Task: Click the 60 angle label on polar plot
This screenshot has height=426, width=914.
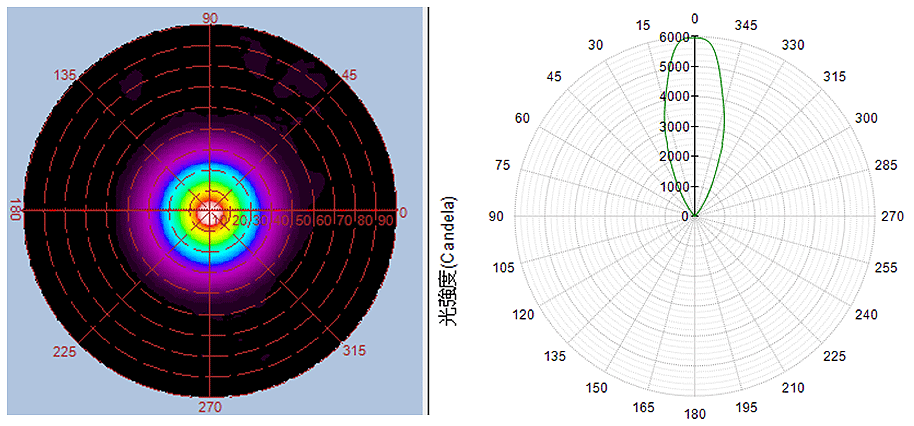Action: [522, 118]
